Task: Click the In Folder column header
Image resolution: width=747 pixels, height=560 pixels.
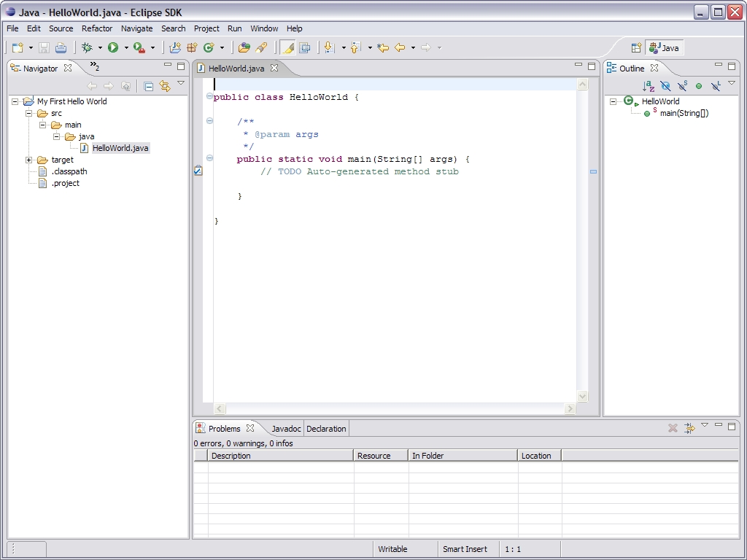Action: point(462,456)
